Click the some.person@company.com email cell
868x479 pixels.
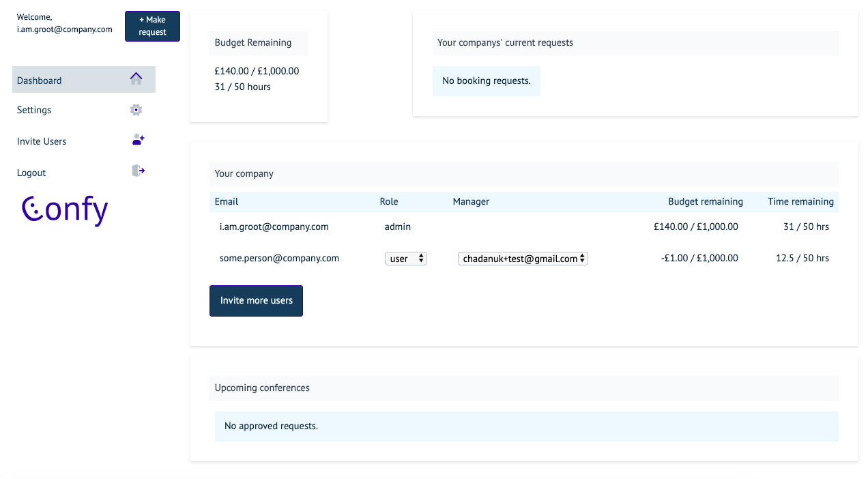[279, 258]
